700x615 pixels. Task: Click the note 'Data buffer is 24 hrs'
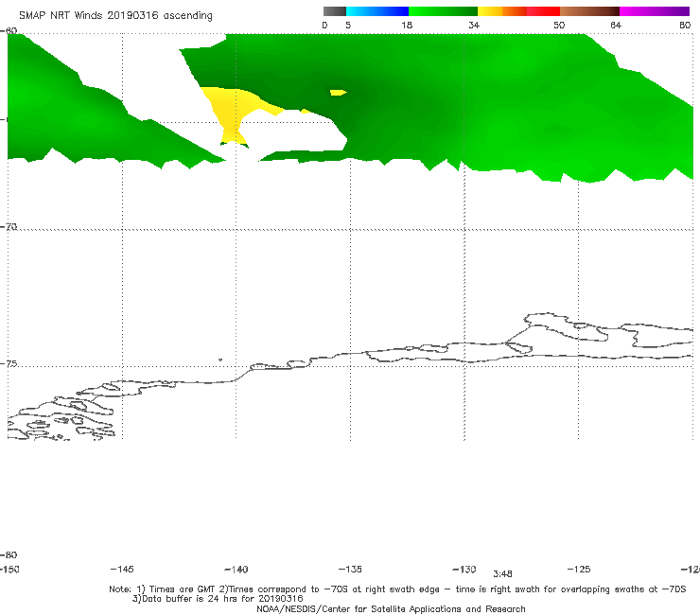point(218,599)
